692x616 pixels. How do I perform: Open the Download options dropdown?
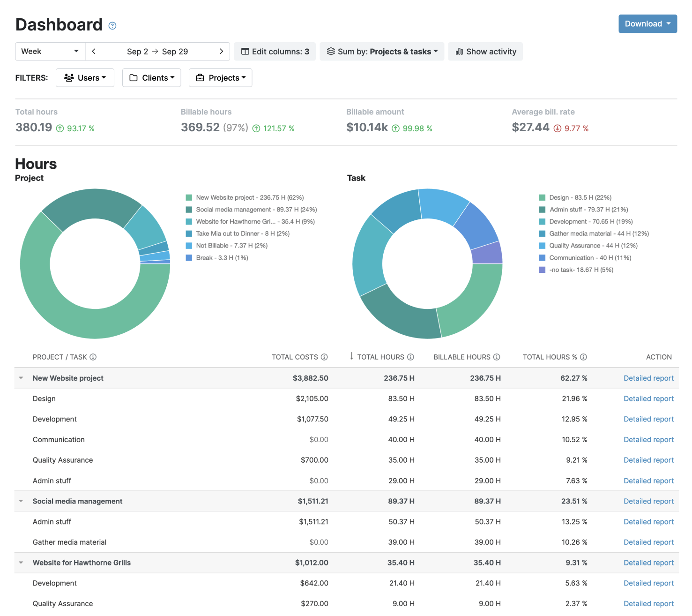647,23
